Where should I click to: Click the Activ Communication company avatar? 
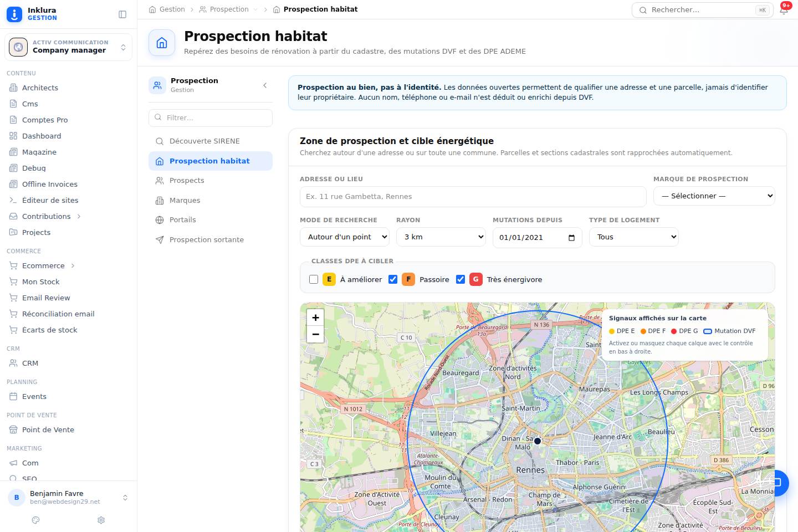pos(18,47)
